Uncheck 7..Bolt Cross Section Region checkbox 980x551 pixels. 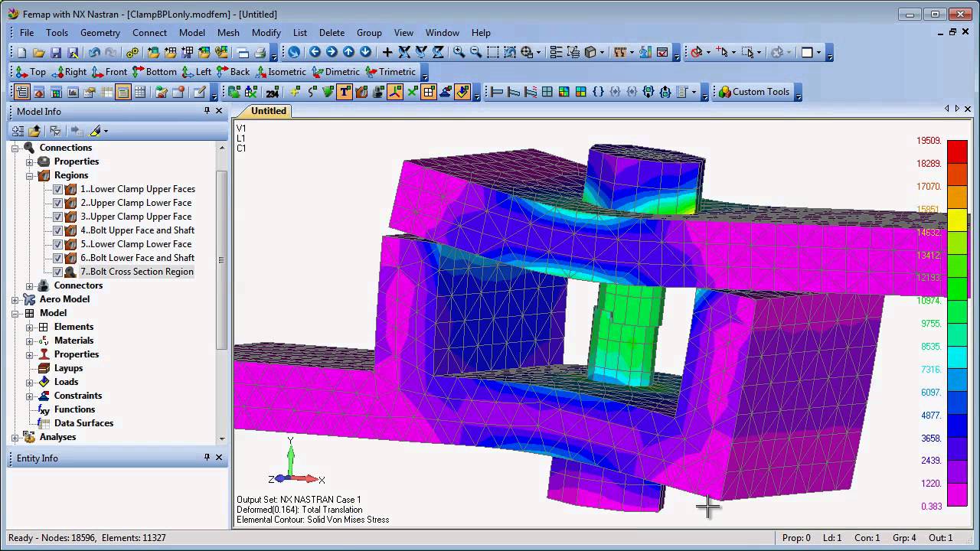[57, 272]
